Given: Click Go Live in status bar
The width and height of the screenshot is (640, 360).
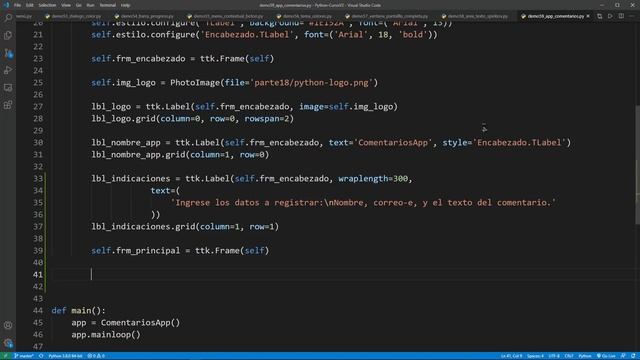Looking at the screenshot, I should (x=606, y=356).
